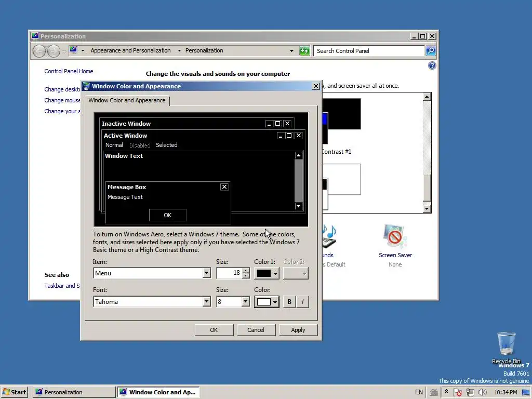Click Normal menu item in preview
This screenshot has width=532, height=399.
point(114,145)
